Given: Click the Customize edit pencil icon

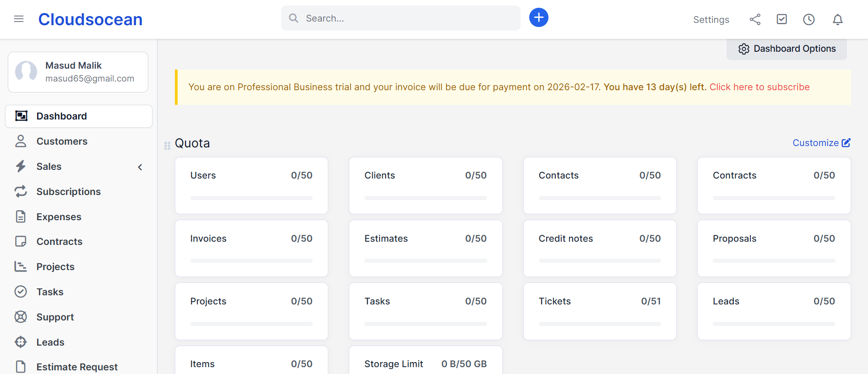Looking at the screenshot, I should (x=846, y=143).
